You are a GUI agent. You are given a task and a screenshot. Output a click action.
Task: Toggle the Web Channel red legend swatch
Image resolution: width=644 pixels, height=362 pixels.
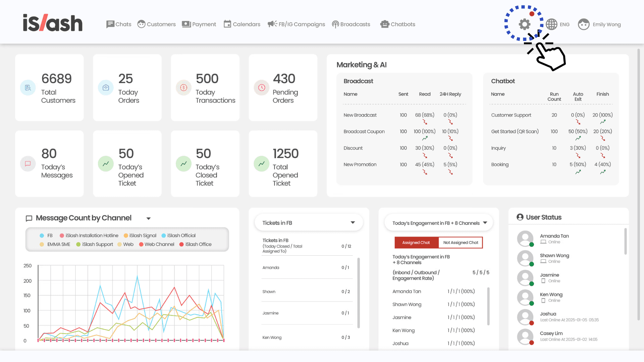coord(141,244)
